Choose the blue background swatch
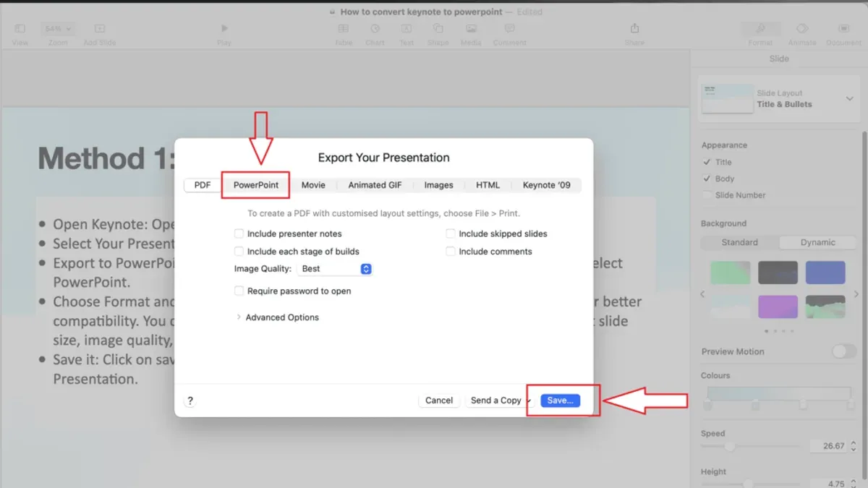This screenshot has height=488, width=868. [x=825, y=273]
